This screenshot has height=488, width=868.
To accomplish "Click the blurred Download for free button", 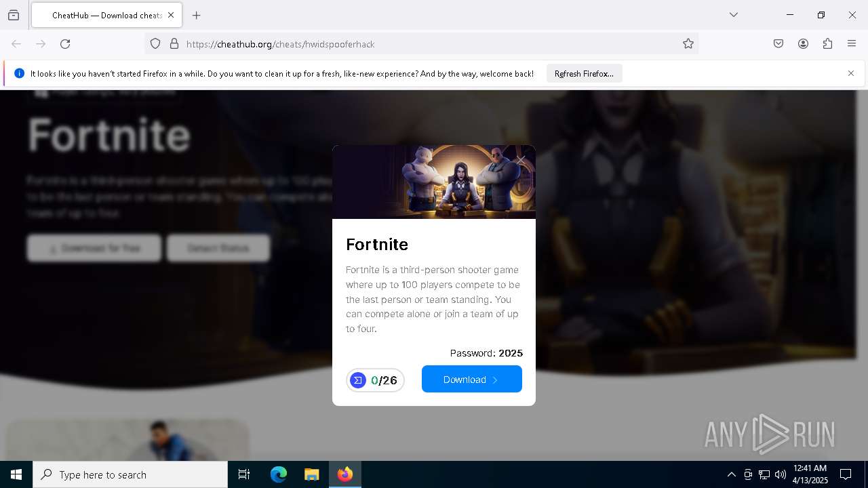I will pyautogui.click(x=94, y=248).
